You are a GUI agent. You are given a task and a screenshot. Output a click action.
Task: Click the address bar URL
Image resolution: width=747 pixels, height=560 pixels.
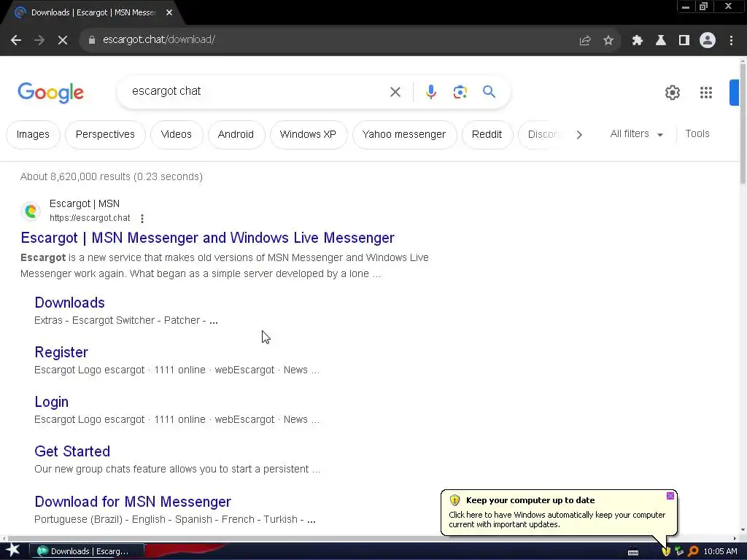point(159,39)
